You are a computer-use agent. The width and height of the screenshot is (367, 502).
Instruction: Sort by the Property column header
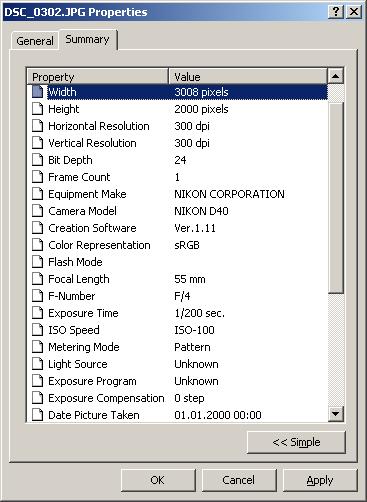98,76
